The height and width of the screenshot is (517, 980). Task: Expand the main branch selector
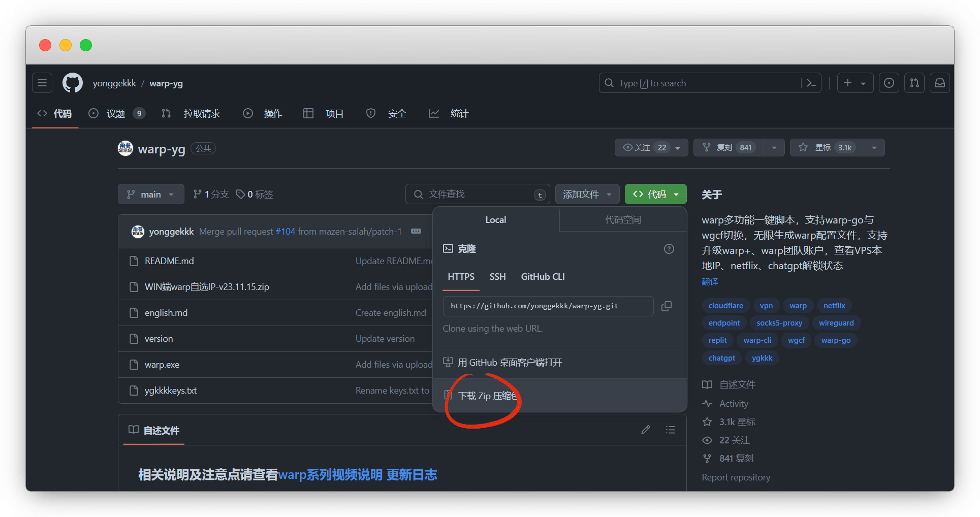tap(151, 195)
